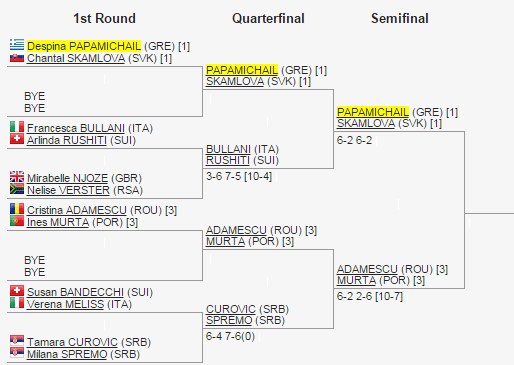Open Arlinda RUSHITI player link
This screenshot has height=365, width=514.
[x=67, y=140]
